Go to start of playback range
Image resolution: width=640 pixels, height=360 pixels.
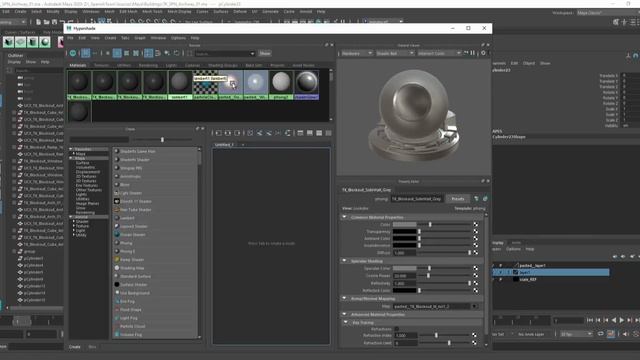pyautogui.click(x=590, y=321)
